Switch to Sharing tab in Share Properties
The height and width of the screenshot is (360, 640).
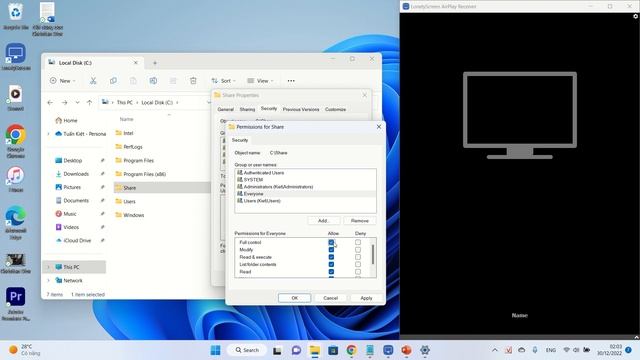tap(247, 109)
